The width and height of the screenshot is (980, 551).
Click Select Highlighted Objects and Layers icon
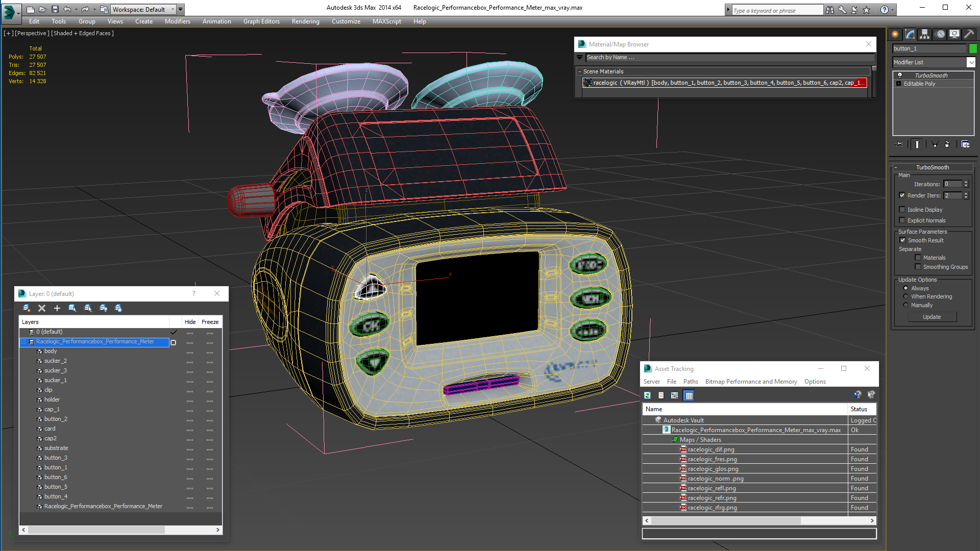tap(72, 308)
